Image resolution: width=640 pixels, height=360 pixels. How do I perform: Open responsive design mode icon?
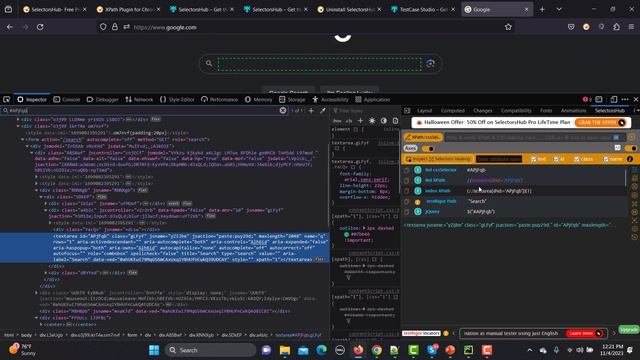coord(613,99)
